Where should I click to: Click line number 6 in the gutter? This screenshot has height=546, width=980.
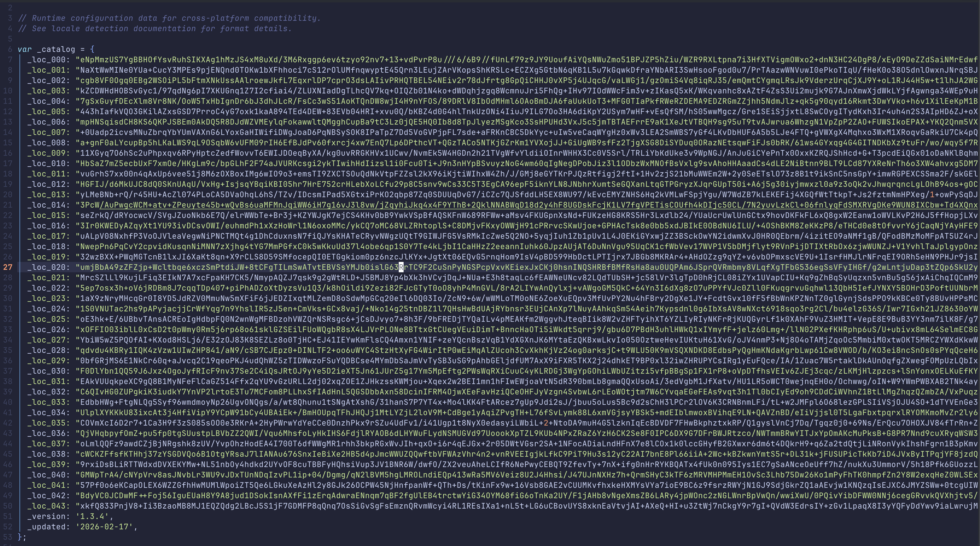pyautogui.click(x=10, y=49)
